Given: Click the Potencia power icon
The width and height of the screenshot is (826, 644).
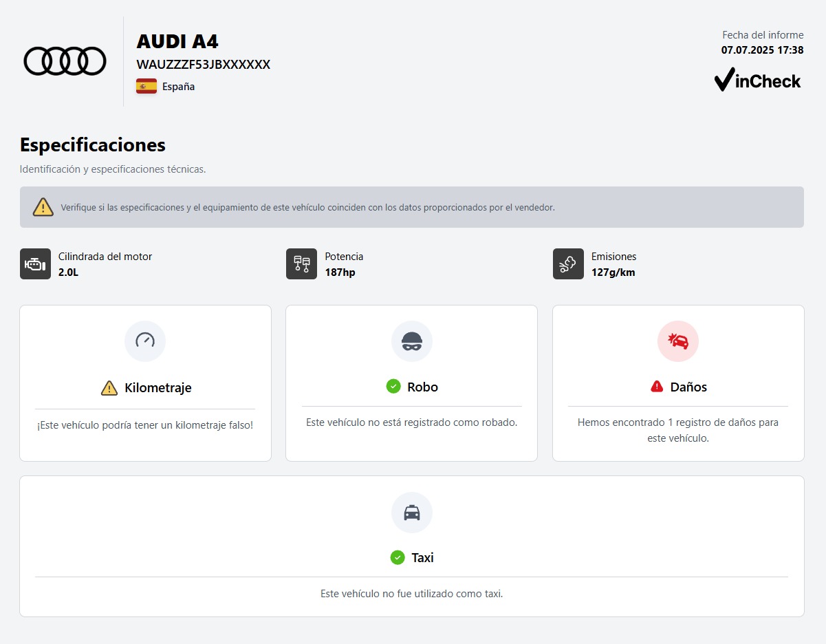Looking at the screenshot, I should [x=301, y=264].
